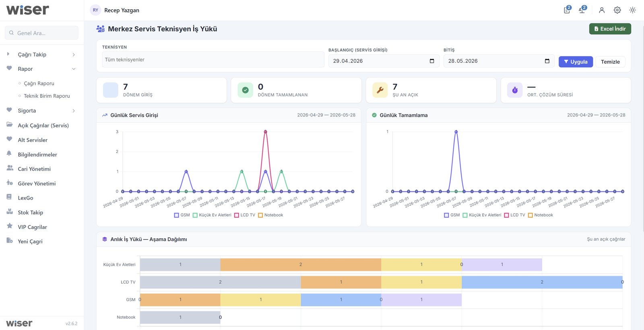Open the Tüm teknisyenler technician dropdown
This screenshot has width=644, height=330.
pos(213,60)
